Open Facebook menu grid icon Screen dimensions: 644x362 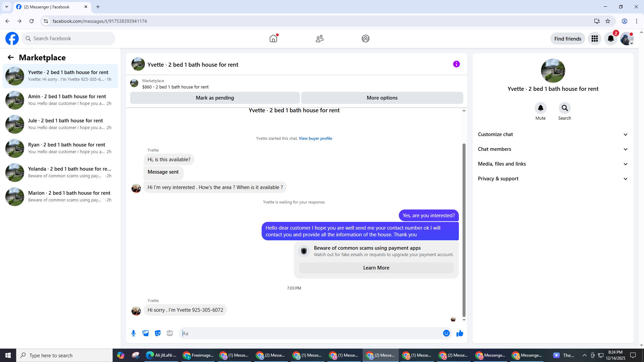point(594,39)
